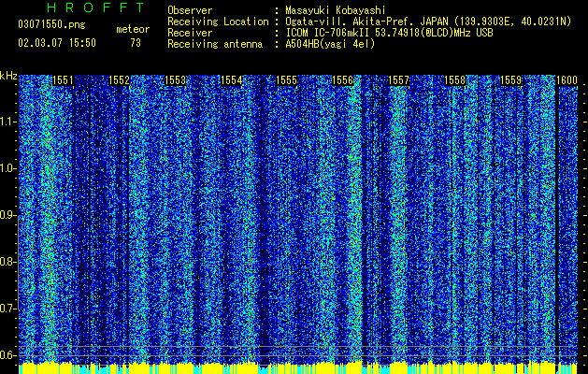Viewport: 588px width, 374px height.
Task: Click the 1.1 kHz axis label
Action: pos(8,122)
